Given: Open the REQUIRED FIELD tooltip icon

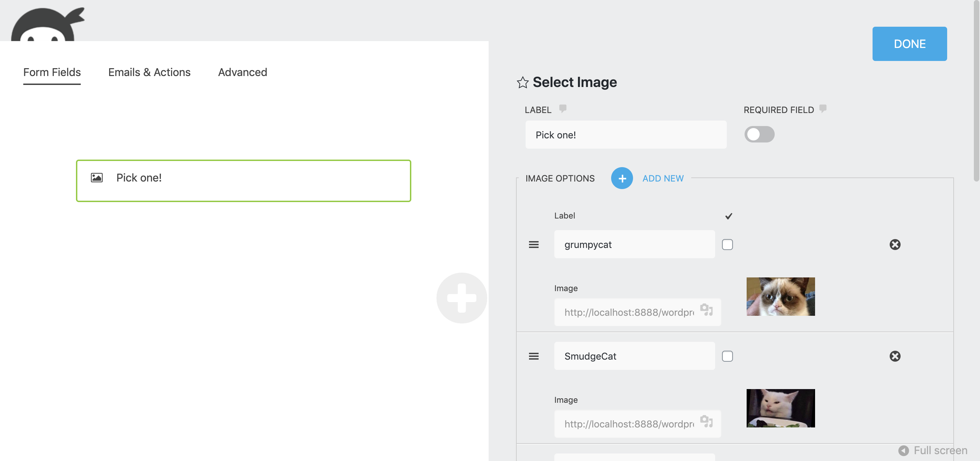Looking at the screenshot, I should [823, 109].
